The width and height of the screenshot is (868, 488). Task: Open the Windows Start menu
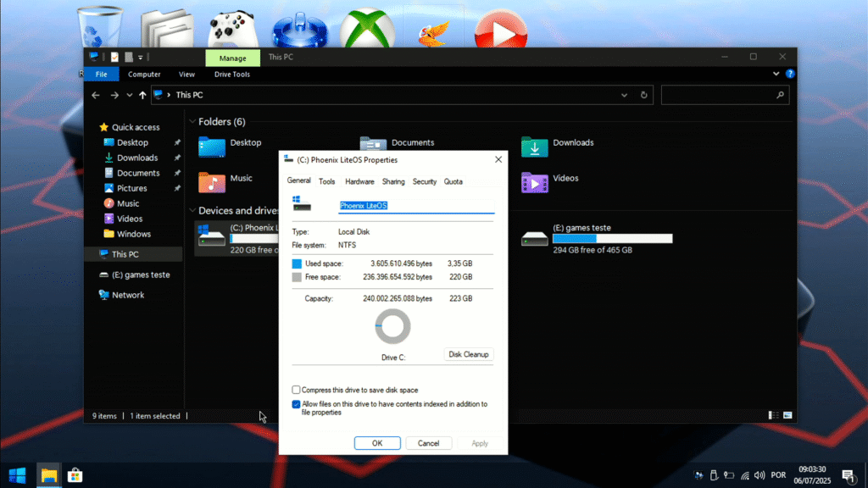click(17, 475)
